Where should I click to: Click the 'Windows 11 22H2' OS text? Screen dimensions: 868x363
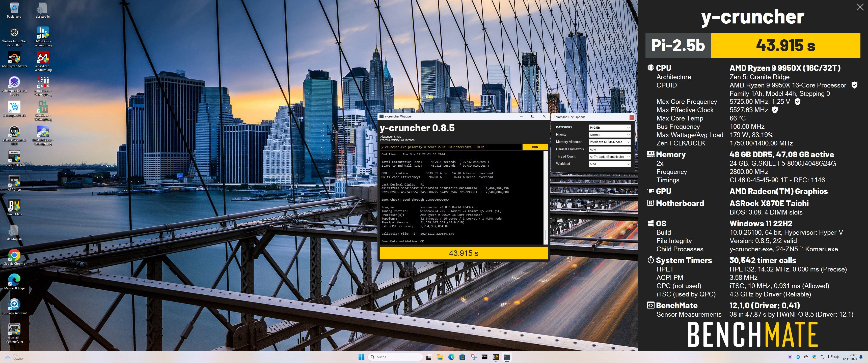pos(761,224)
